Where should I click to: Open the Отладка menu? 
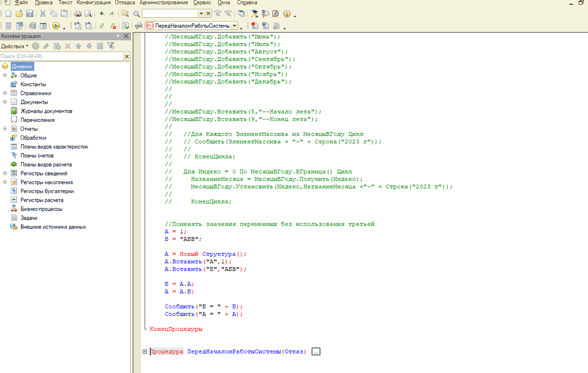click(x=124, y=2)
